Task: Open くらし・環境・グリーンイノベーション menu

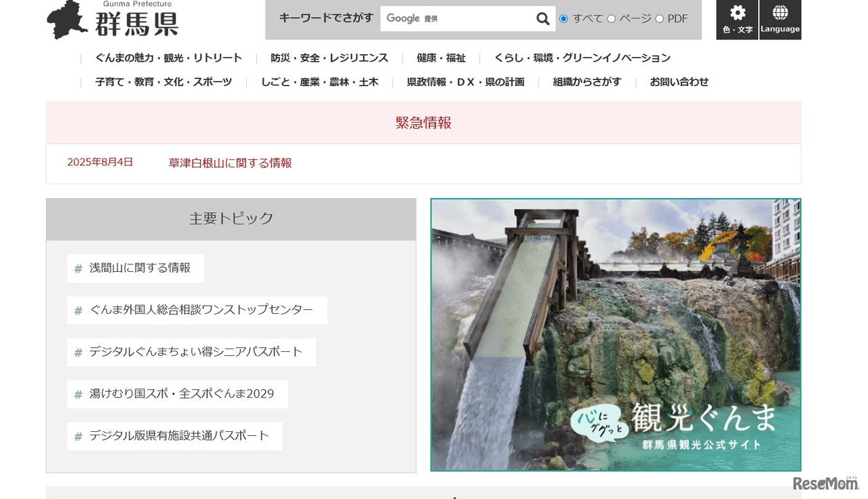Action: pos(583,58)
